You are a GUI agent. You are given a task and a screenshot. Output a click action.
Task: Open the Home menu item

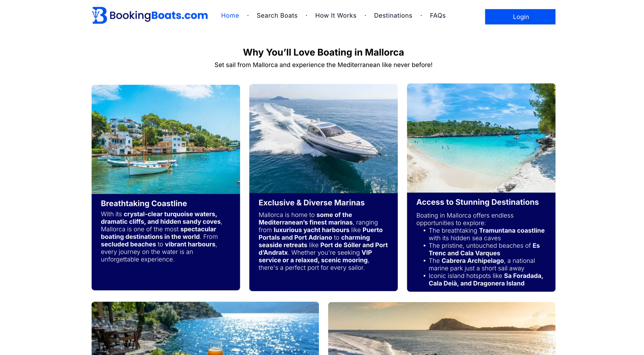click(x=230, y=15)
